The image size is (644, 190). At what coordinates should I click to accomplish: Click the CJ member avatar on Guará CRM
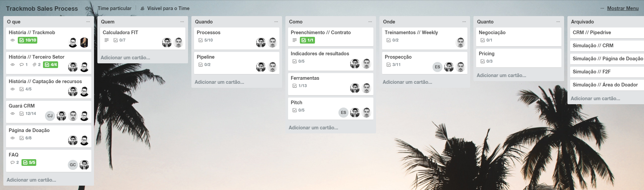50,116
